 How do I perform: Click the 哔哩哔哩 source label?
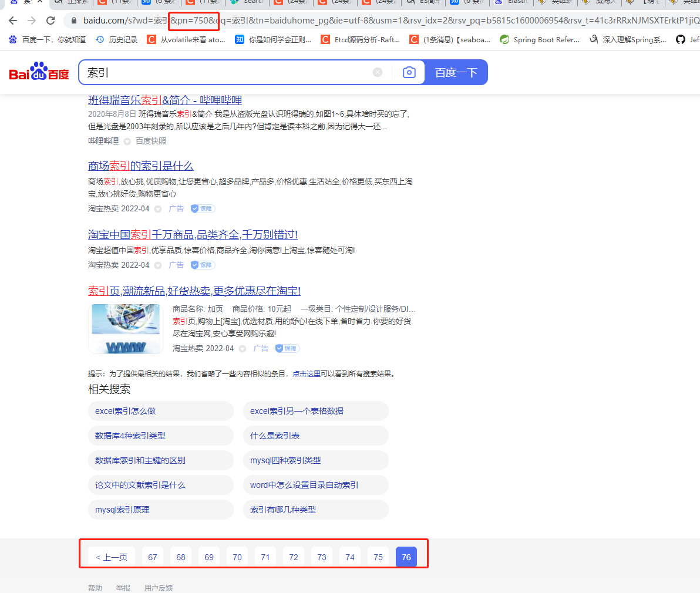(x=103, y=141)
